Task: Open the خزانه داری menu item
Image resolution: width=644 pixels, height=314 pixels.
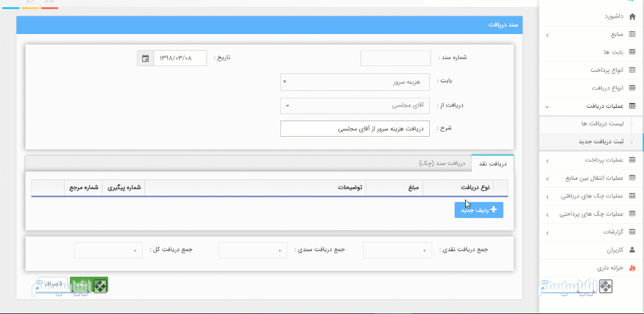Action: click(610, 268)
